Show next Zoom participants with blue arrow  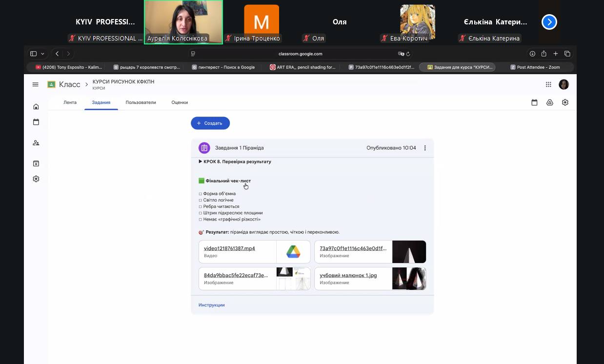pos(549,22)
